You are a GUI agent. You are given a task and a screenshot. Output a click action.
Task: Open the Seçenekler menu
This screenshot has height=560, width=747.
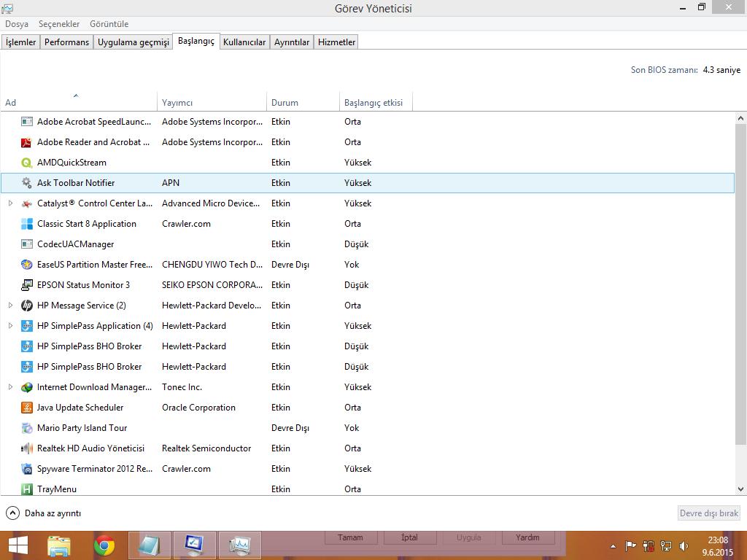(59, 24)
